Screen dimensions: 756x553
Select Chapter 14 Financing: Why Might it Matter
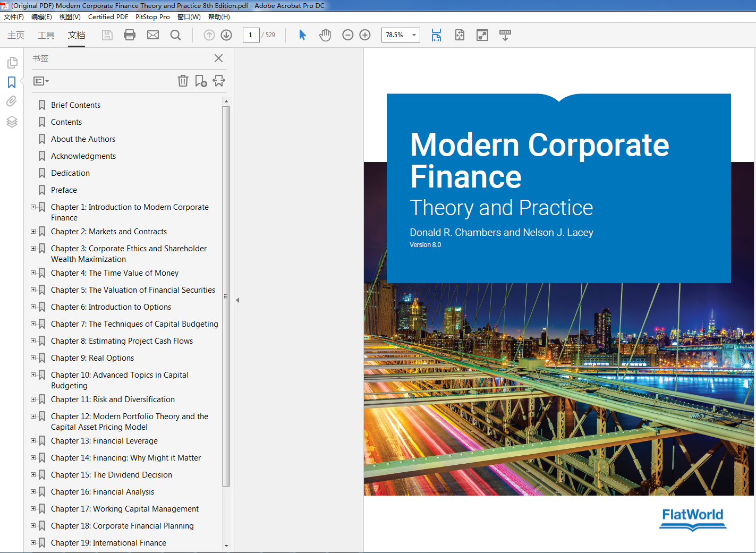pos(126,458)
